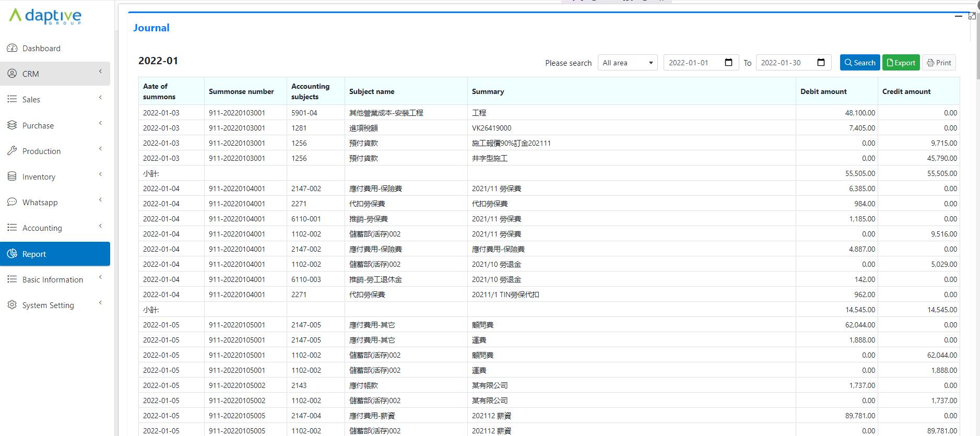Open the end date calendar picker icon
This screenshot has height=436, width=980.
click(821, 63)
